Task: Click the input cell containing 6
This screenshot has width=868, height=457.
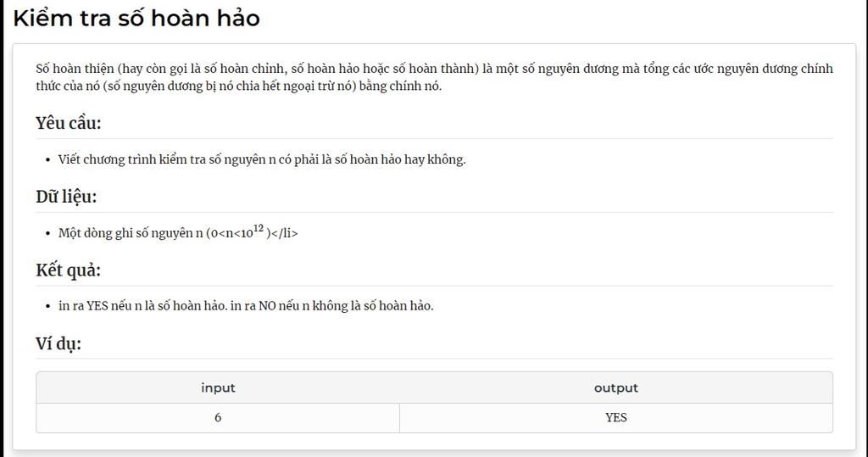Action: click(218, 417)
